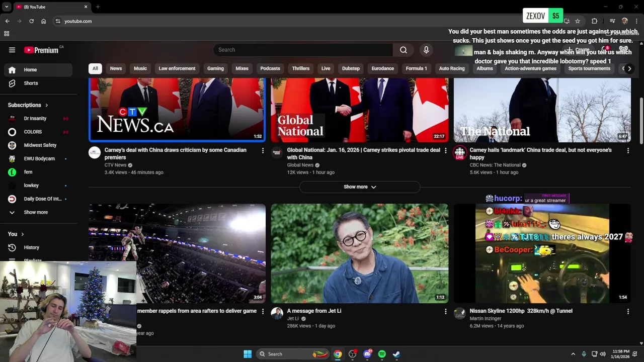Open Nissan Skyline 1200hp video title
This screenshot has height=362, width=644.
pyautogui.click(x=521, y=311)
